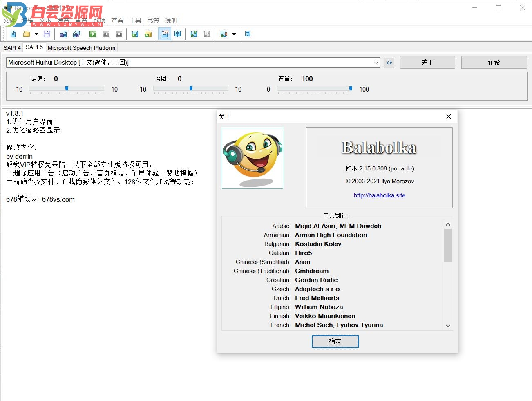Screen dimensions: 532x401
Task: Start reading aloud with the green Play button
Action: (93, 34)
